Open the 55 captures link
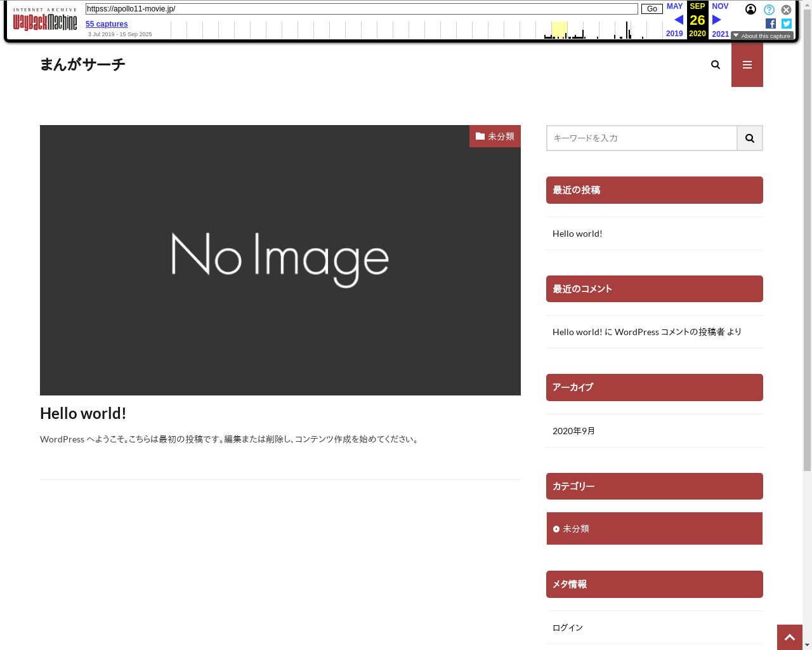Viewport: 812px width, 650px height. tap(107, 24)
